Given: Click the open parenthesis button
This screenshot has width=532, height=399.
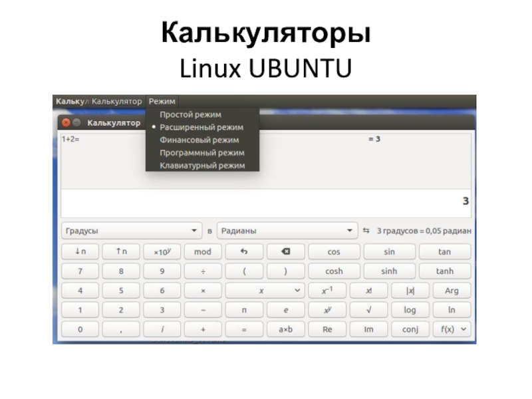Looking at the screenshot, I should pyautogui.click(x=244, y=271).
